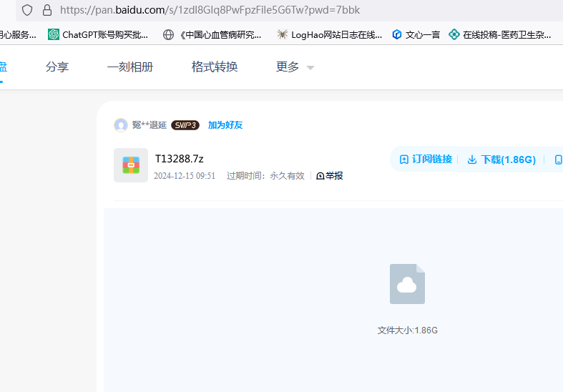Click the shield tracking protection icon
Viewport: 563px width, 392px height.
27,10
